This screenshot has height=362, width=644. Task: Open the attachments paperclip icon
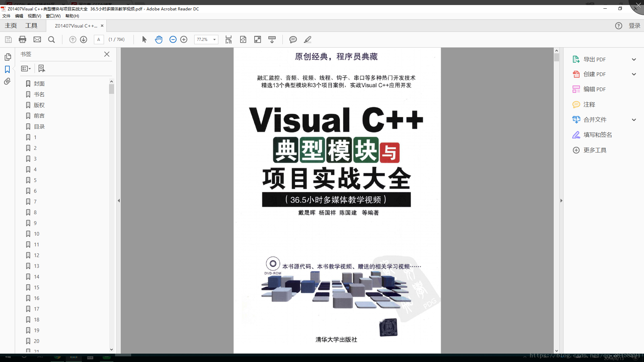(x=7, y=81)
